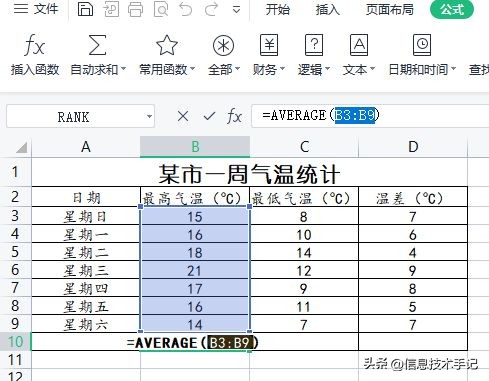Image resolution: width=489 pixels, height=381 pixels.
Task: Click the 星期六 cell
Action: 86,324
